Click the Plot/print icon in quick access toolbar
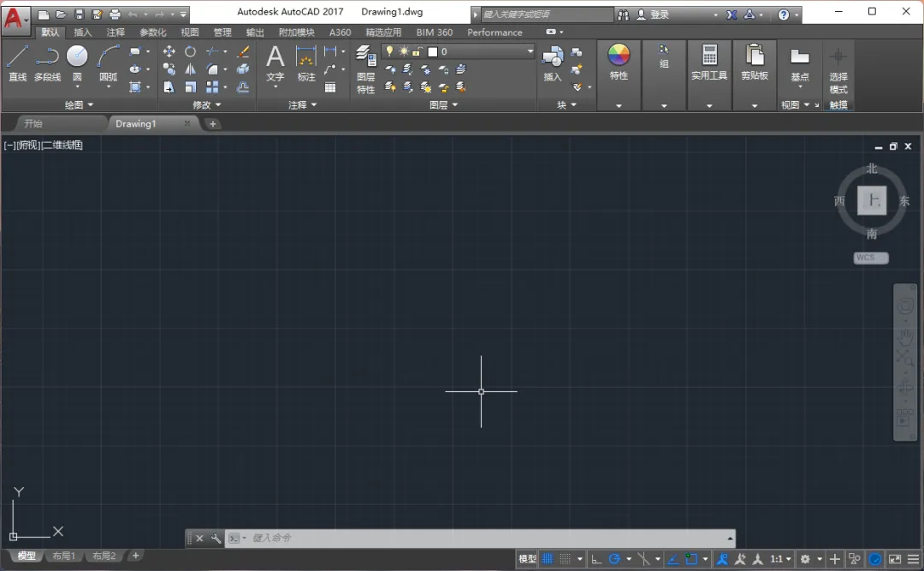 click(115, 15)
